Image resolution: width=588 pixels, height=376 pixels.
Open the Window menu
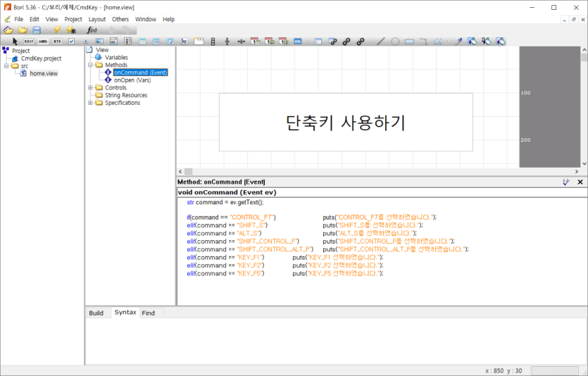click(x=146, y=19)
